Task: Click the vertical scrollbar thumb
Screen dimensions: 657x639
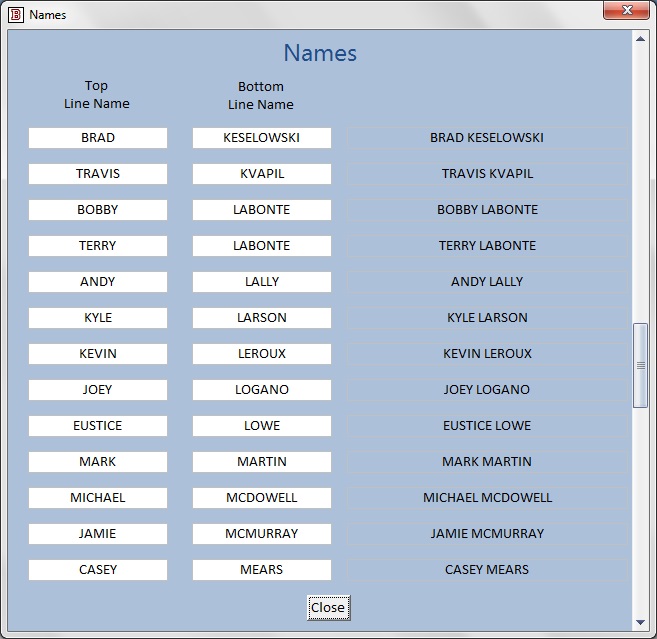Action: tap(640, 365)
